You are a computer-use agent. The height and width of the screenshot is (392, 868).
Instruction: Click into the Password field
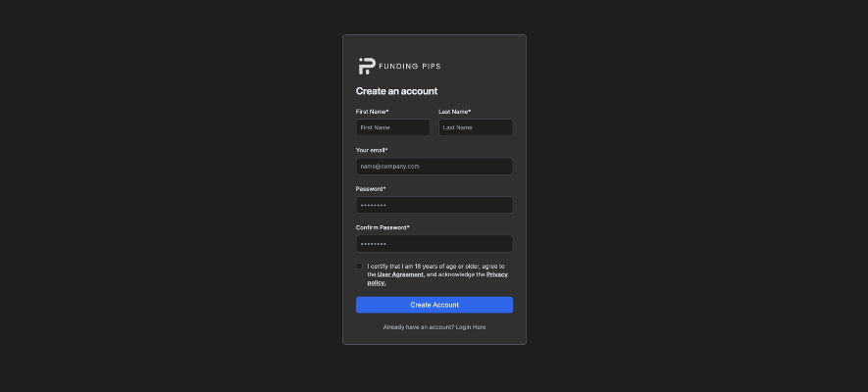point(434,205)
